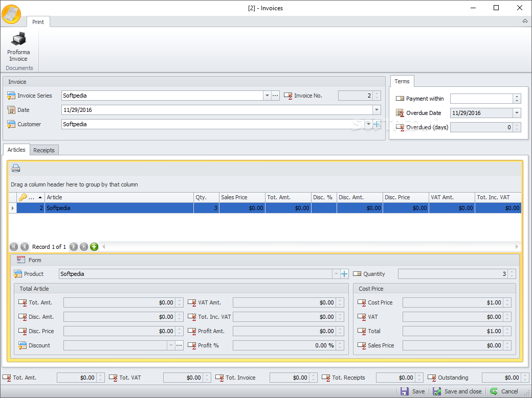Expand the Discount dropdown

pyautogui.click(x=171, y=345)
